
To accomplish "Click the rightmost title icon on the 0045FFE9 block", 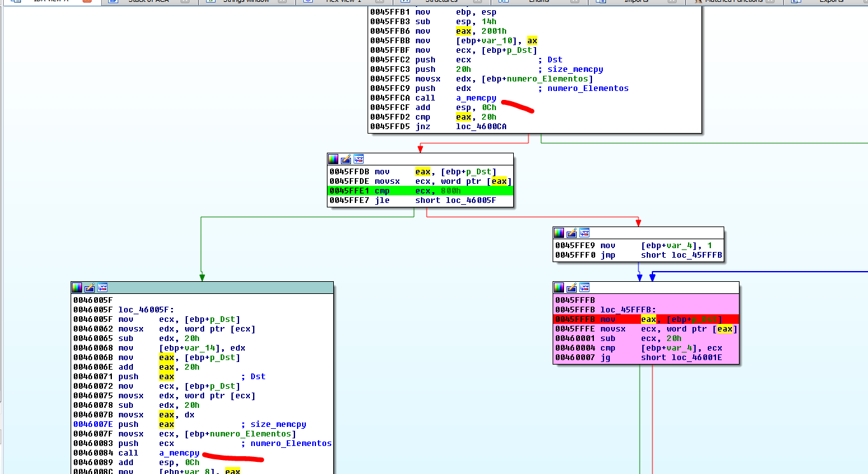I will tap(584, 233).
